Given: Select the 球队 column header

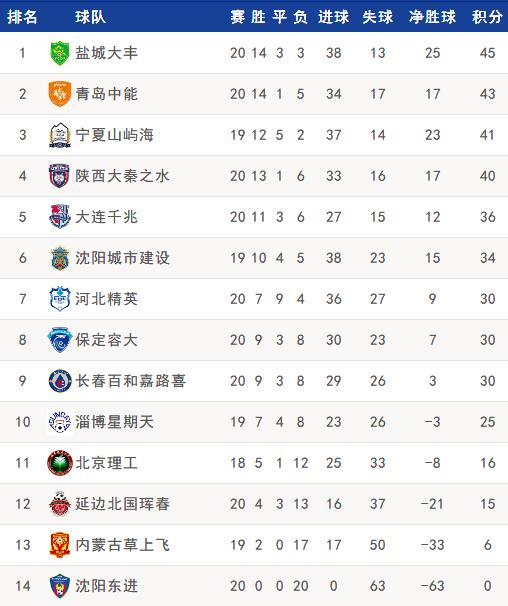Looking at the screenshot, I should 90,17.
